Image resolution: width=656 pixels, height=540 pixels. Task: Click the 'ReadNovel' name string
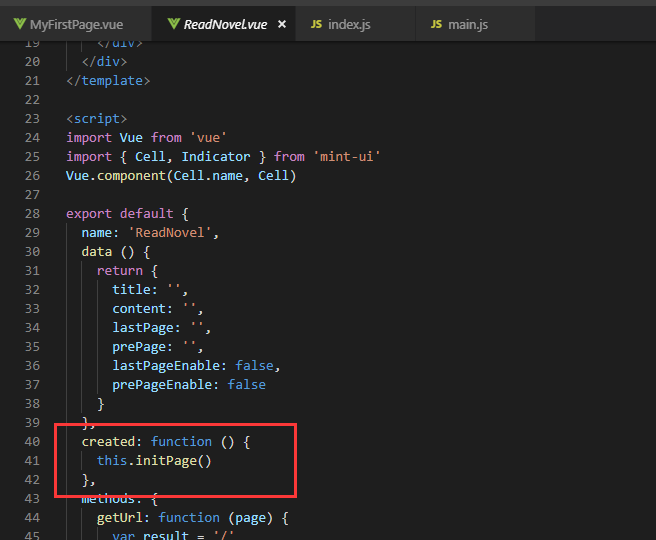pos(169,233)
